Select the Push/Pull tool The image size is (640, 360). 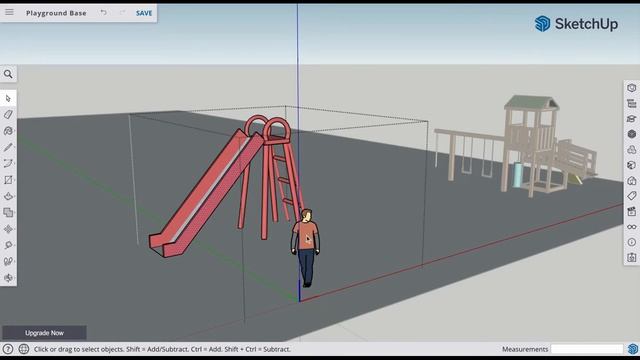tap(8, 196)
